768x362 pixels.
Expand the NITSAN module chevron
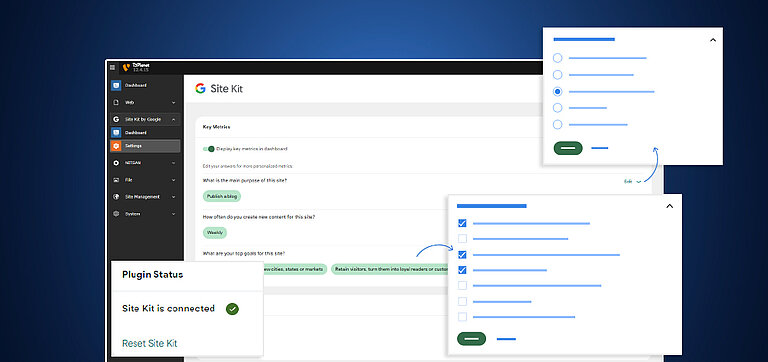[173, 163]
